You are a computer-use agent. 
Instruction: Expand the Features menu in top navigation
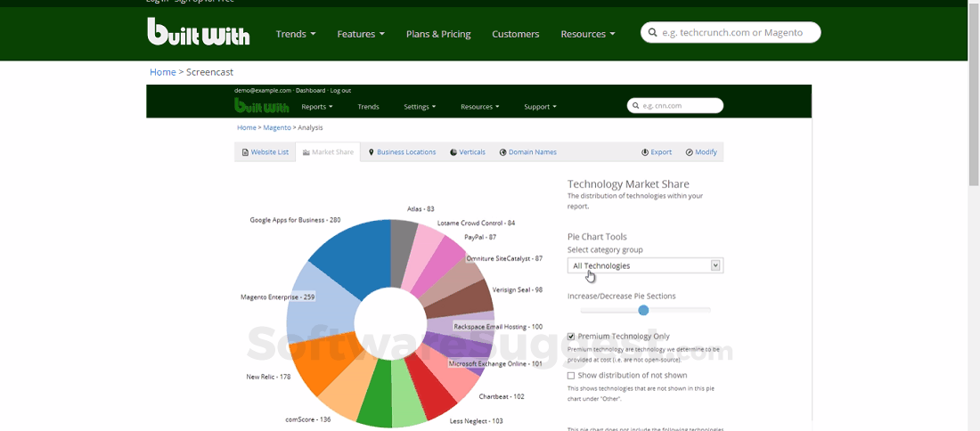pos(361,34)
